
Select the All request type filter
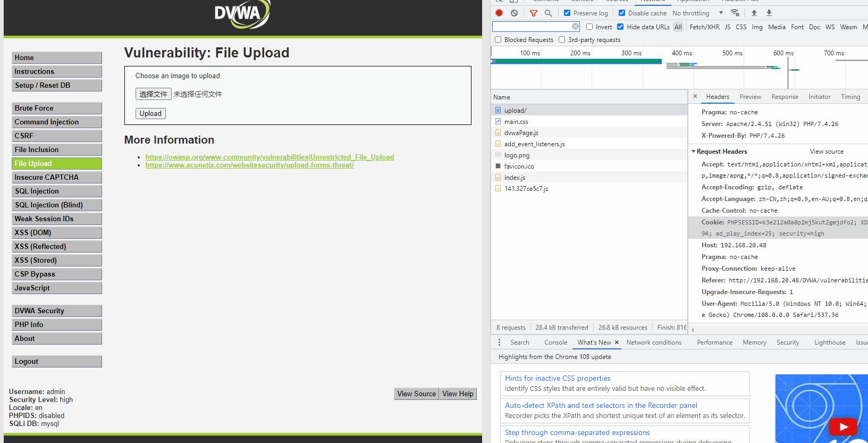(678, 27)
